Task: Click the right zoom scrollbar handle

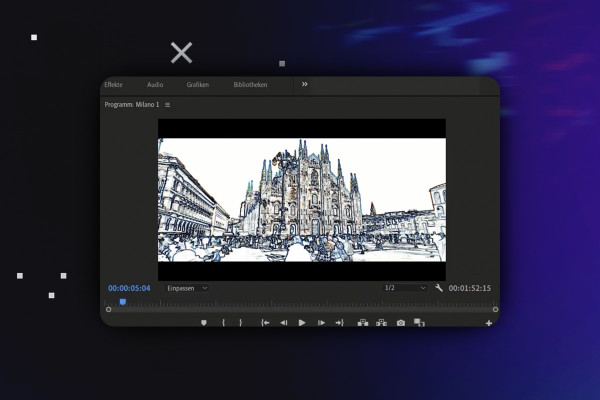Action: (x=495, y=309)
